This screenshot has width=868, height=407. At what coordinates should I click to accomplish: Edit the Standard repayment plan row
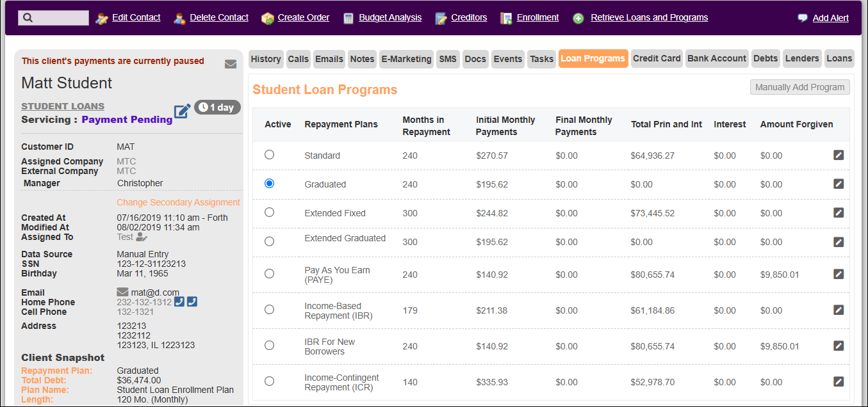(x=839, y=155)
